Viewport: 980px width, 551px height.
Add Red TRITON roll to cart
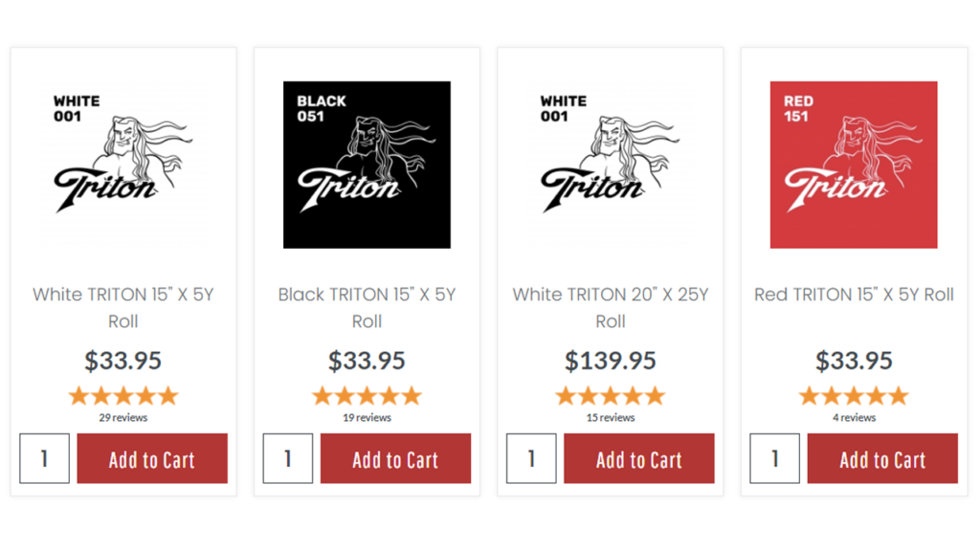(882, 458)
